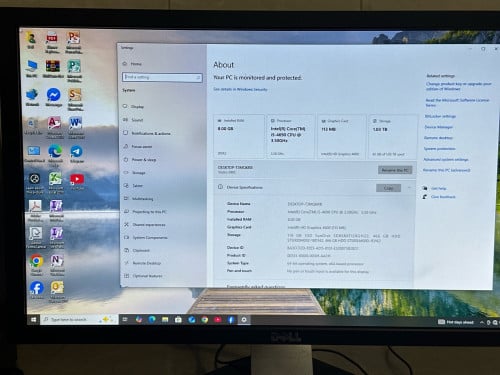Click Rename this PC (advanced) link
The height and width of the screenshot is (375, 500).
[x=447, y=170]
